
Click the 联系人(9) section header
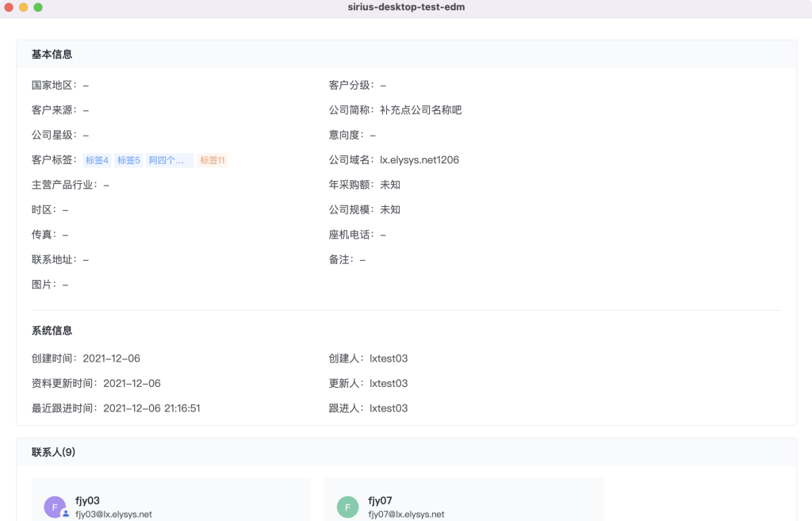coord(54,452)
